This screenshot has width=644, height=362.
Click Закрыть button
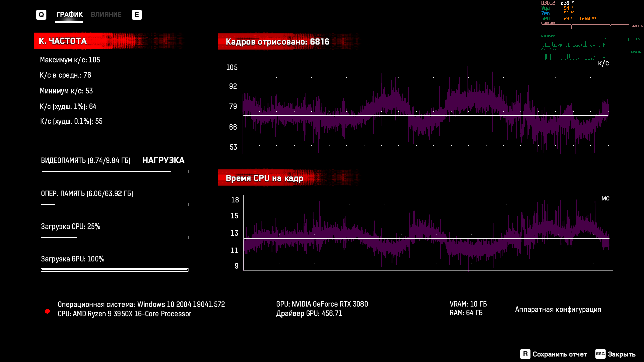[622, 354]
